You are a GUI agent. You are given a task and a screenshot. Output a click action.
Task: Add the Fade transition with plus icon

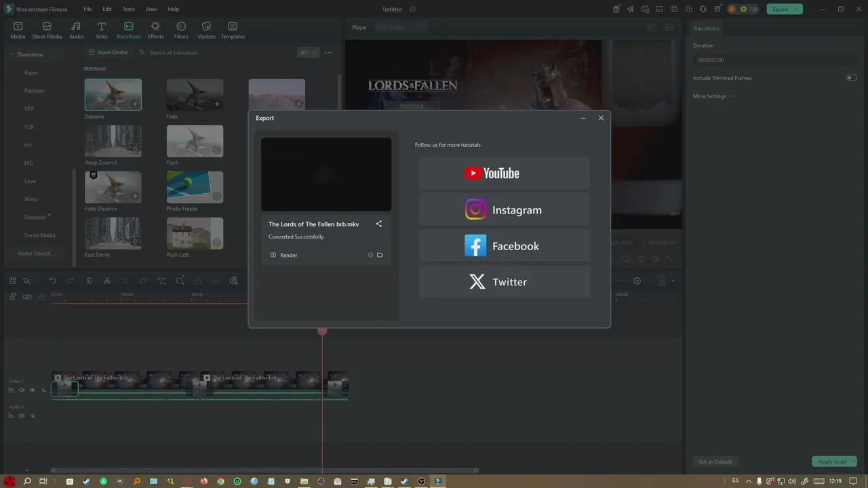(x=217, y=104)
